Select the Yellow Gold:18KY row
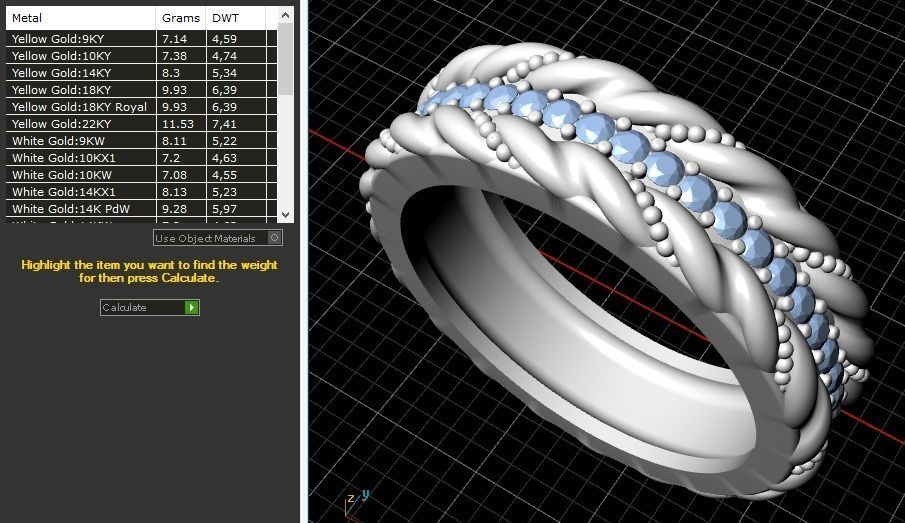Image resolution: width=905 pixels, height=523 pixels. (x=141, y=89)
